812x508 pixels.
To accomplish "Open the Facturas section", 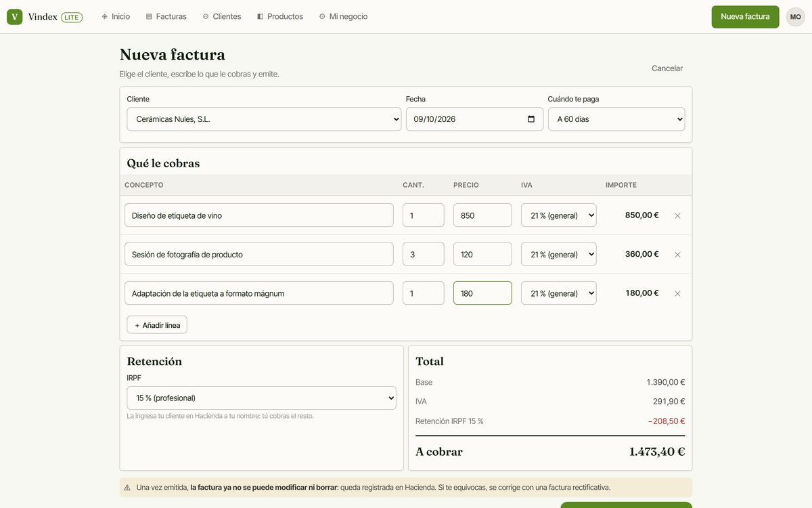I will pyautogui.click(x=166, y=16).
